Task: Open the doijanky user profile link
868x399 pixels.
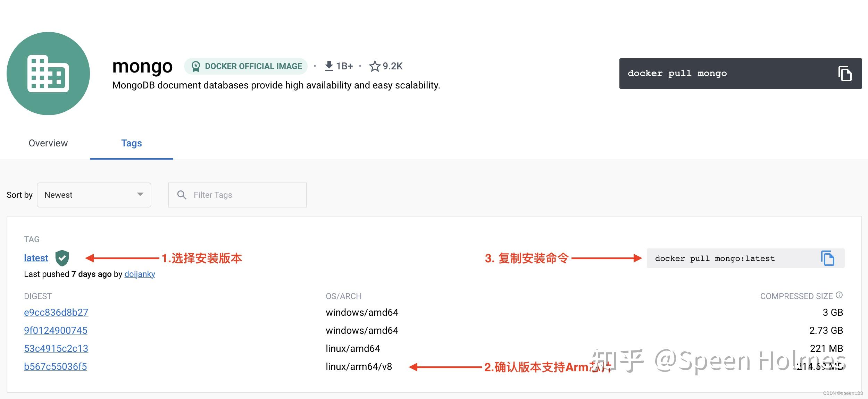Action: (x=140, y=274)
